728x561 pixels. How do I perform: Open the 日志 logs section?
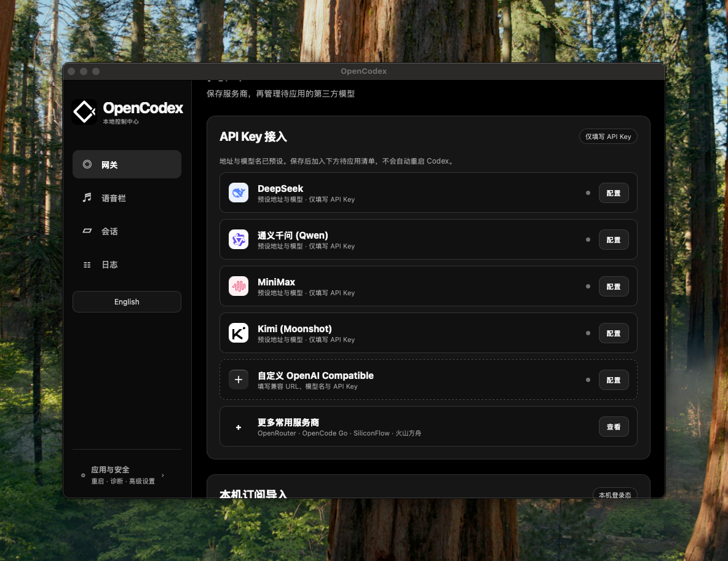tap(127, 265)
